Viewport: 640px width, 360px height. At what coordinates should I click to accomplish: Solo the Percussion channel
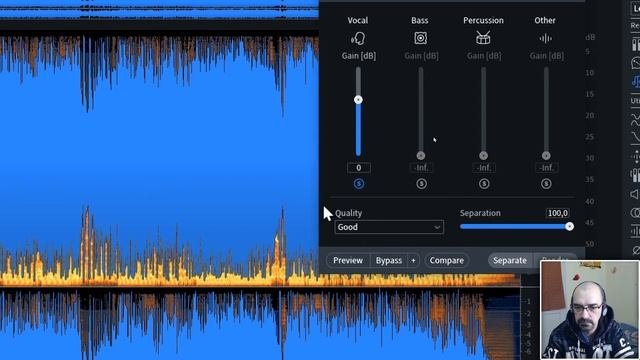(x=484, y=184)
